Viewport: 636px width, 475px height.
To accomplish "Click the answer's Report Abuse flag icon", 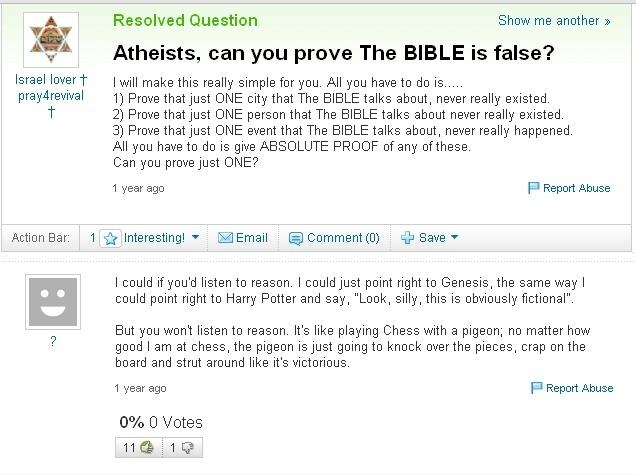I will tap(537, 388).
